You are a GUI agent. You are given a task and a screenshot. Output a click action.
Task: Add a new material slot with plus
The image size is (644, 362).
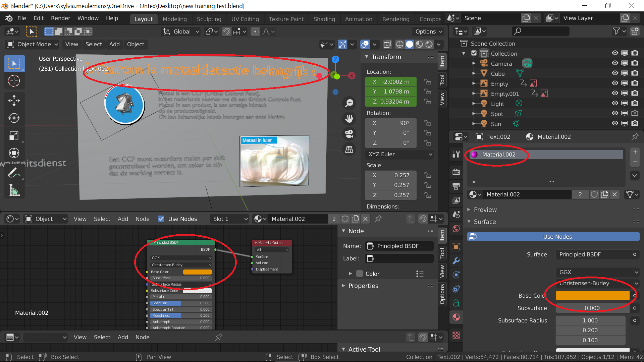pos(635,152)
